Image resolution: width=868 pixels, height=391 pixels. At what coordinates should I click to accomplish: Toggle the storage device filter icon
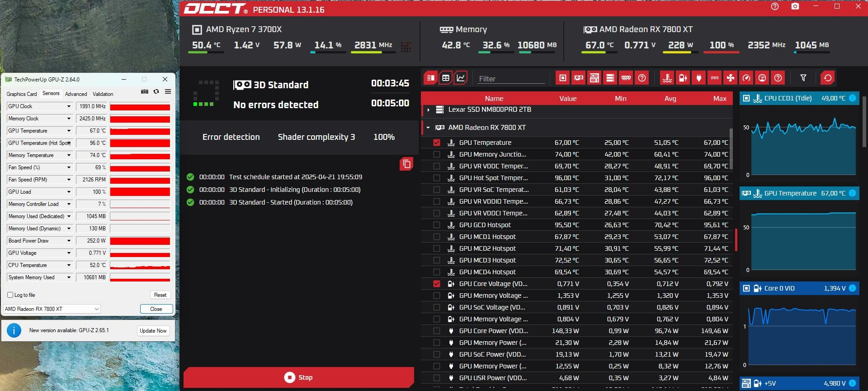[610, 78]
